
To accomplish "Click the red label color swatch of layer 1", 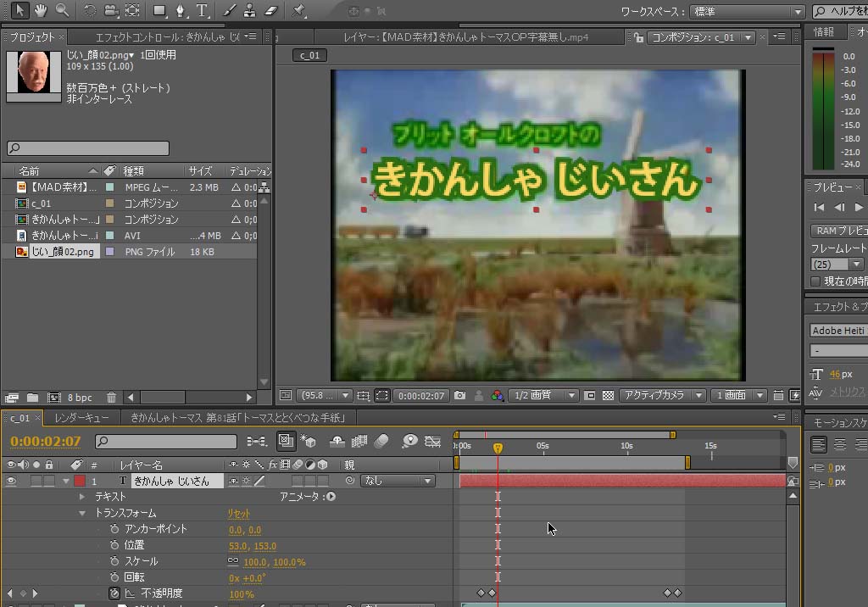I will click(x=80, y=481).
